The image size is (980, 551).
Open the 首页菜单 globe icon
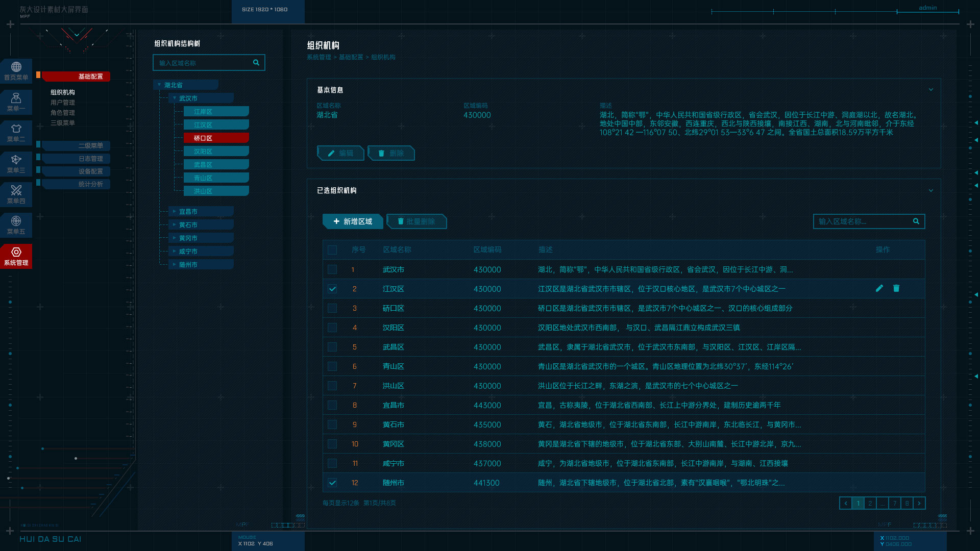[16, 67]
